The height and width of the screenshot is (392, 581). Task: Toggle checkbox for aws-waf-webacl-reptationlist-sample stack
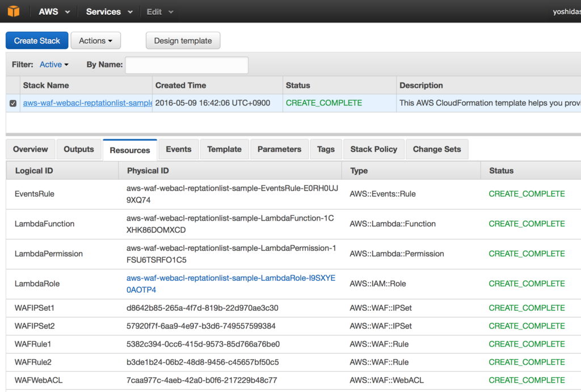13,103
